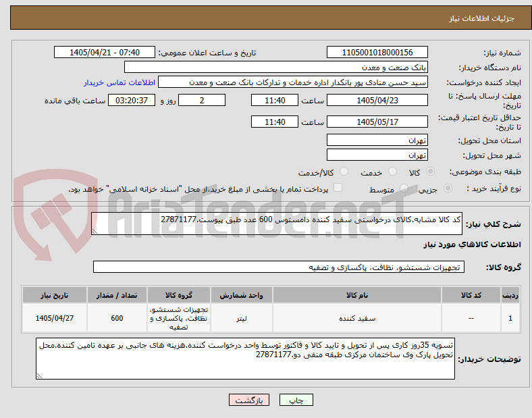Open the اطلاعات تماس خریدار link
Image resolution: width=532 pixels, height=418 pixels.
click(x=119, y=82)
